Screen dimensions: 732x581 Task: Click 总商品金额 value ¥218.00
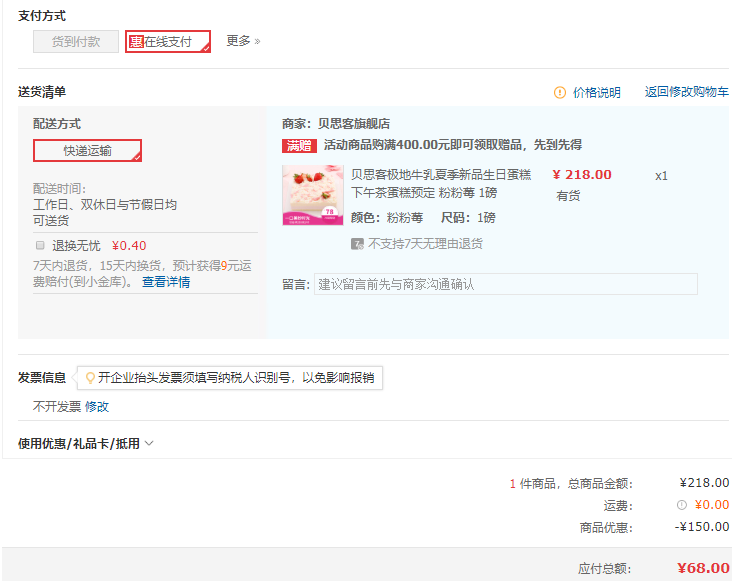704,483
